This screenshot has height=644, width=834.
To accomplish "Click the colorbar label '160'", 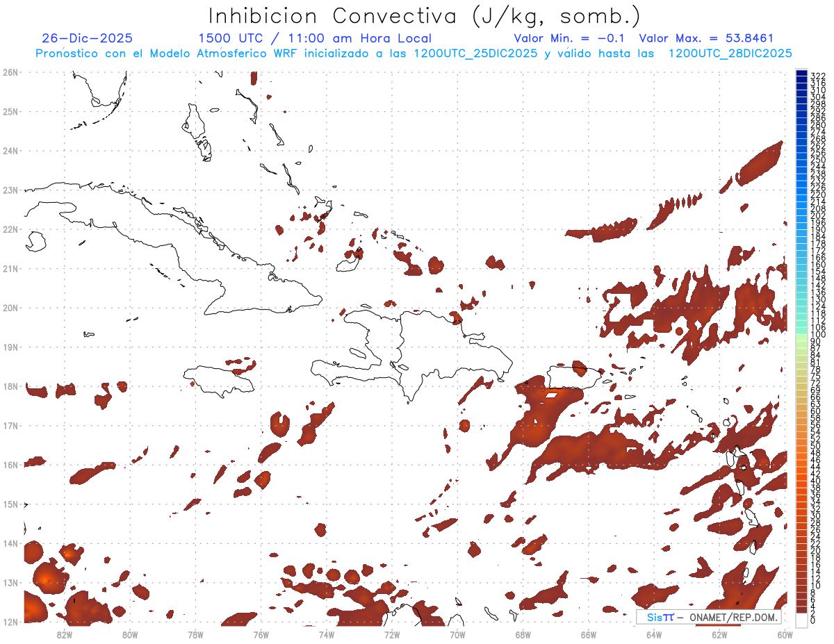I will click(x=818, y=265).
